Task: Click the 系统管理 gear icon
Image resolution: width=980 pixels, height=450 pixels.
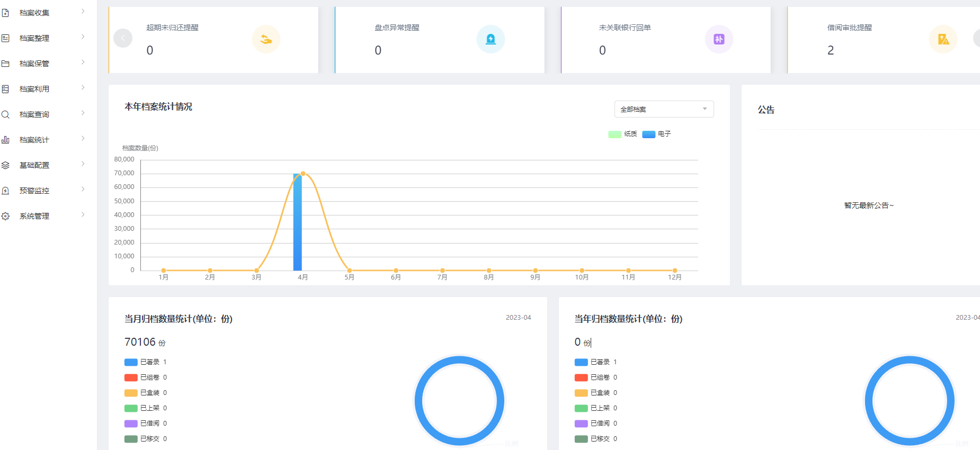Action: coord(5,216)
